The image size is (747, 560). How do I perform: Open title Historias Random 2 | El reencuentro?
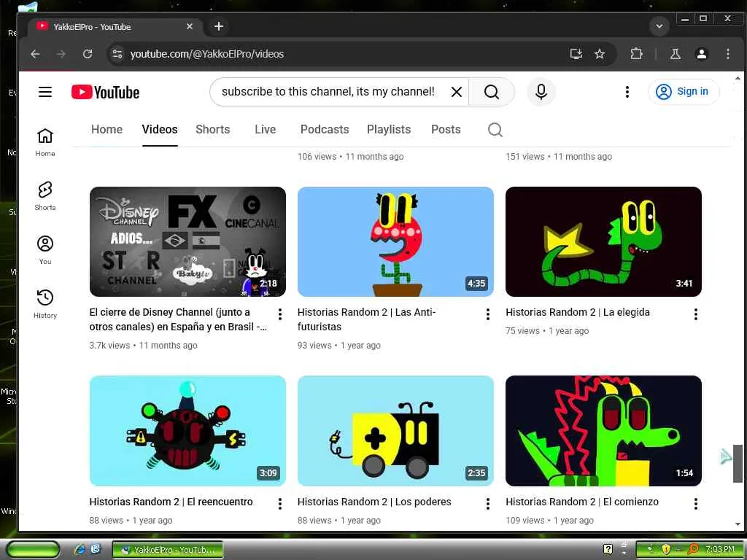point(171,502)
